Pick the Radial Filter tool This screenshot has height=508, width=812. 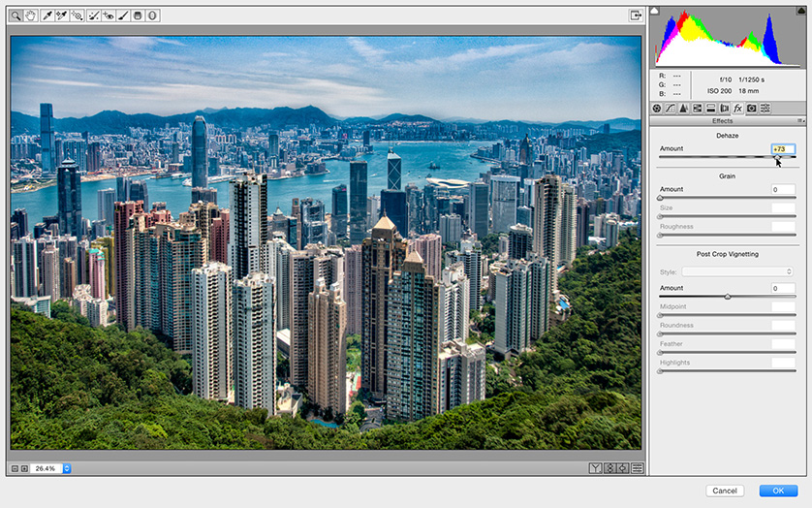[x=152, y=16]
